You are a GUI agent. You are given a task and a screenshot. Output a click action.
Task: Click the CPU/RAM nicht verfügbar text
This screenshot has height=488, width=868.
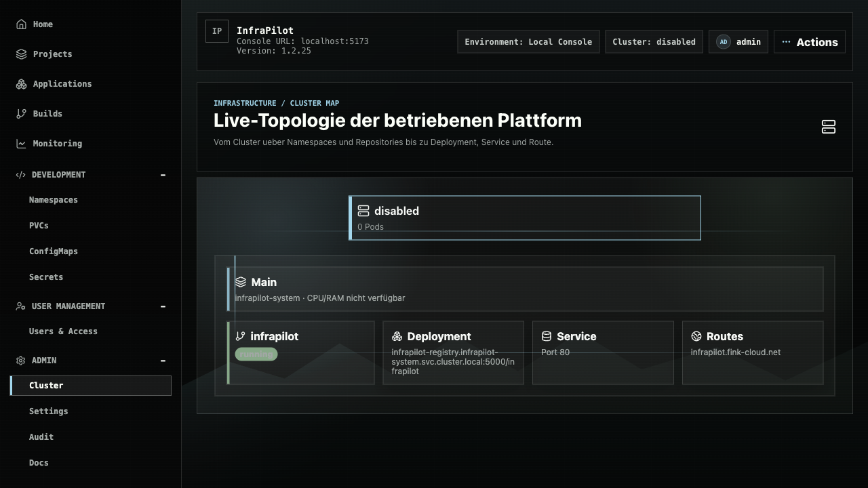point(356,298)
